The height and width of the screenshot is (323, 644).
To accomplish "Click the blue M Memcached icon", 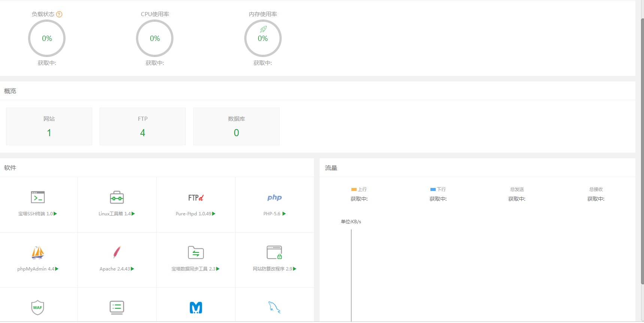I will pyautogui.click(x=196, y=308).
